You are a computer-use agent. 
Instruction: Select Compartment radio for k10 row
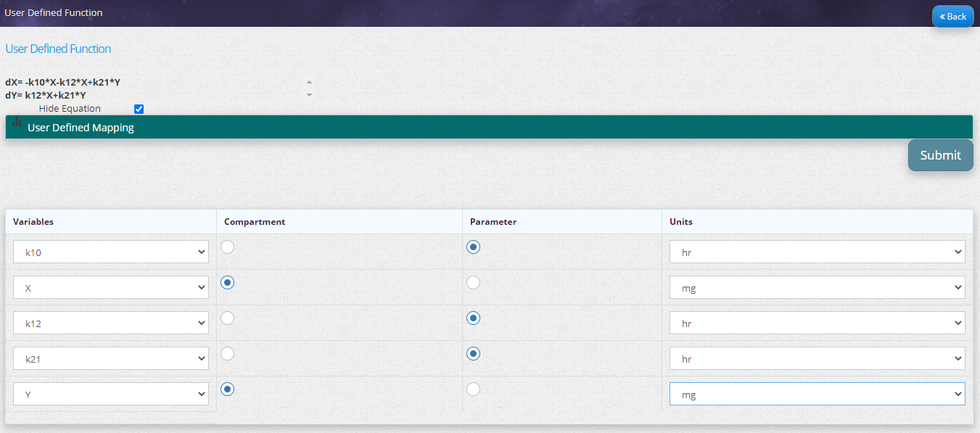tap(228, 247)
